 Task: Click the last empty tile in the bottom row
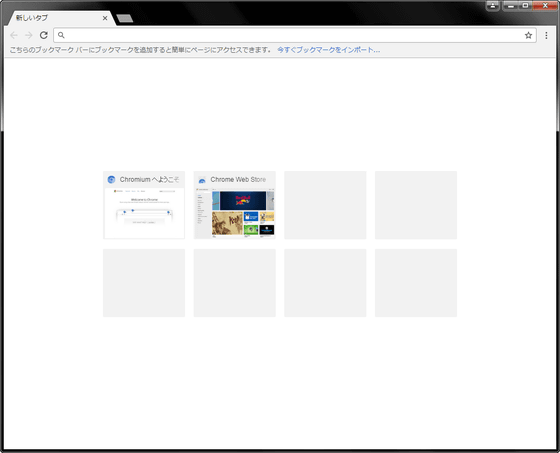tap(416, 283)
